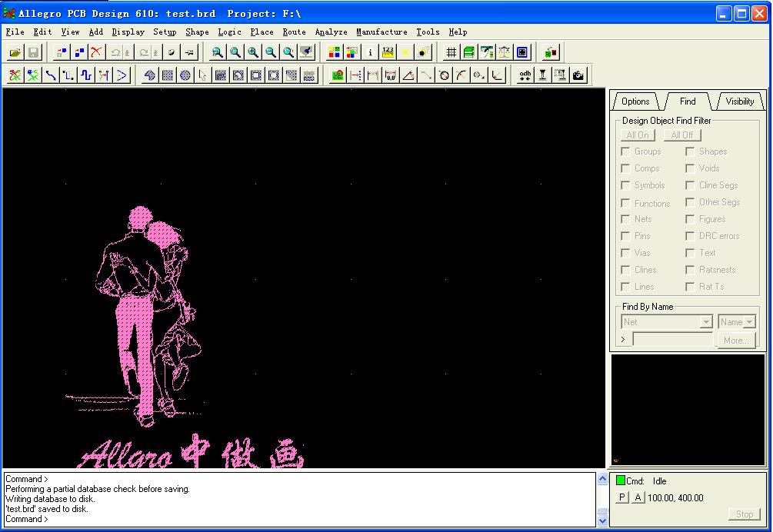Click the angular dimension triangle icon
The width and height of the screenshot is (773, 532).
pos(408,75)
